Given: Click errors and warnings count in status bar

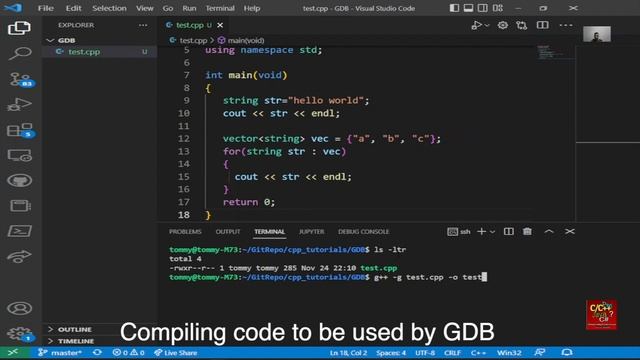Looking at the screenshot, I should point(129,353).
